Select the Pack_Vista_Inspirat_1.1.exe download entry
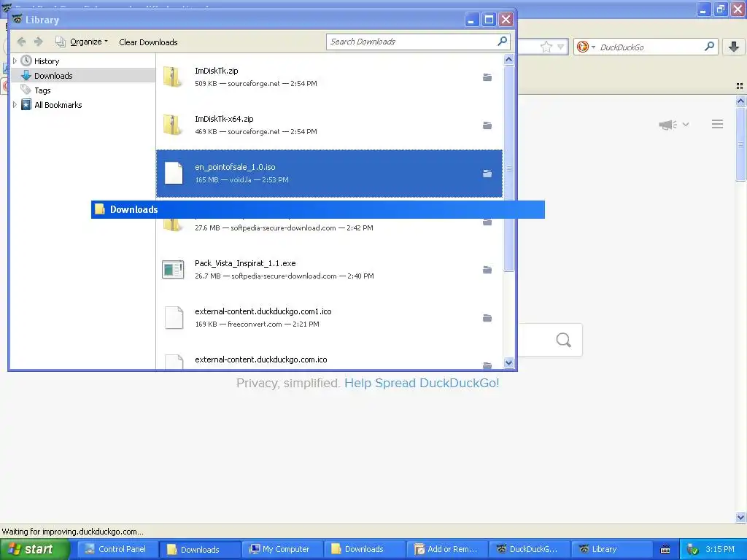This screenshot has width=747, height=560. pyautogui.click(x=329, y=270)
